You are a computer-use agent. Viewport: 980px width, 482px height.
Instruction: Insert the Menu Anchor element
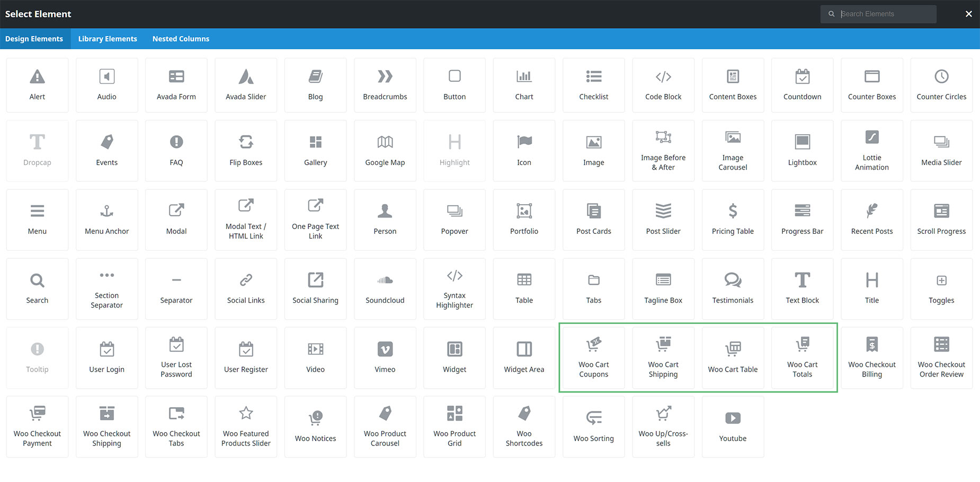tap(106, 220)
